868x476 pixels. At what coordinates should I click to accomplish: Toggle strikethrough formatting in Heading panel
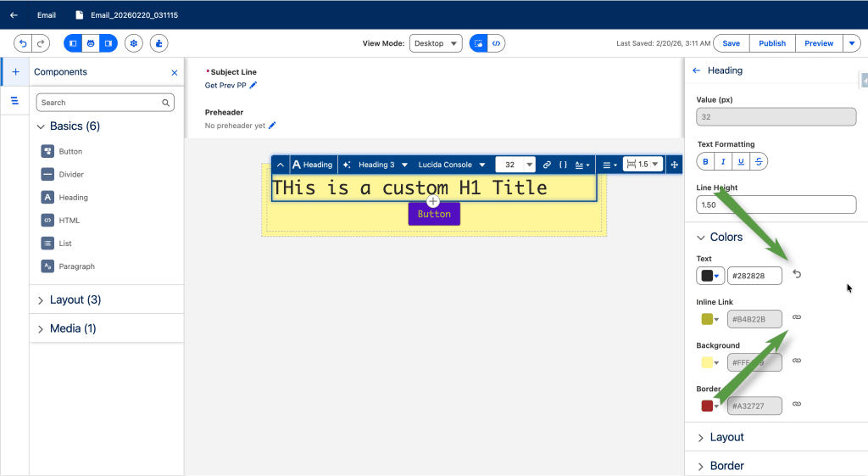[759, 161]
